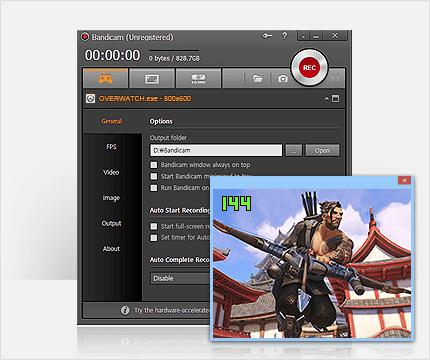Start recording with the REC button
Screen dimensions: 430x360
pos(309,68)
